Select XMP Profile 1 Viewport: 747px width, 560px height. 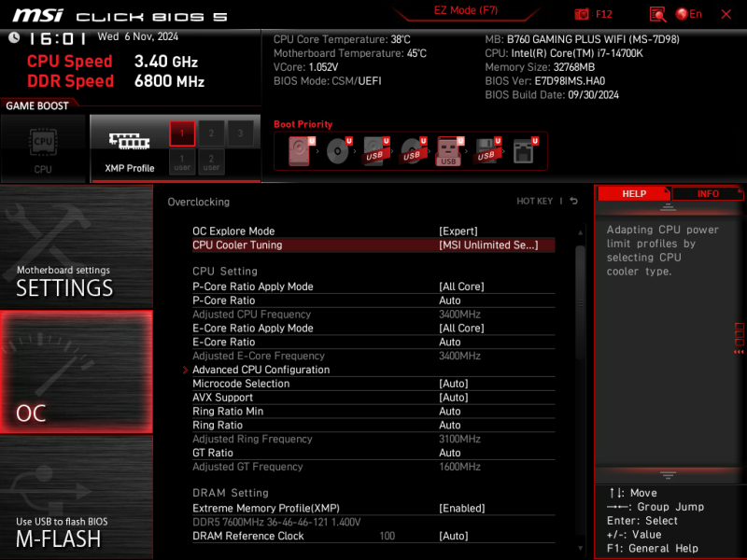click(182, 133)
